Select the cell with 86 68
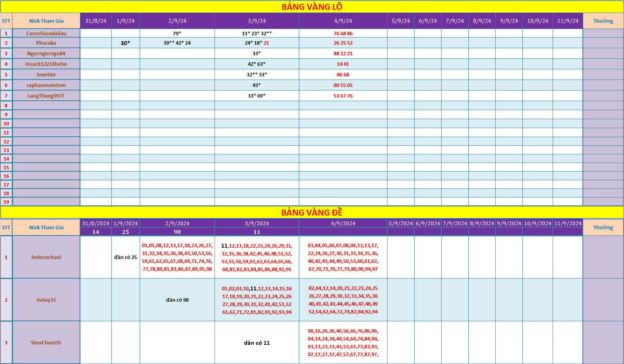This screenshot has width=624, height=364. (343, 74)
